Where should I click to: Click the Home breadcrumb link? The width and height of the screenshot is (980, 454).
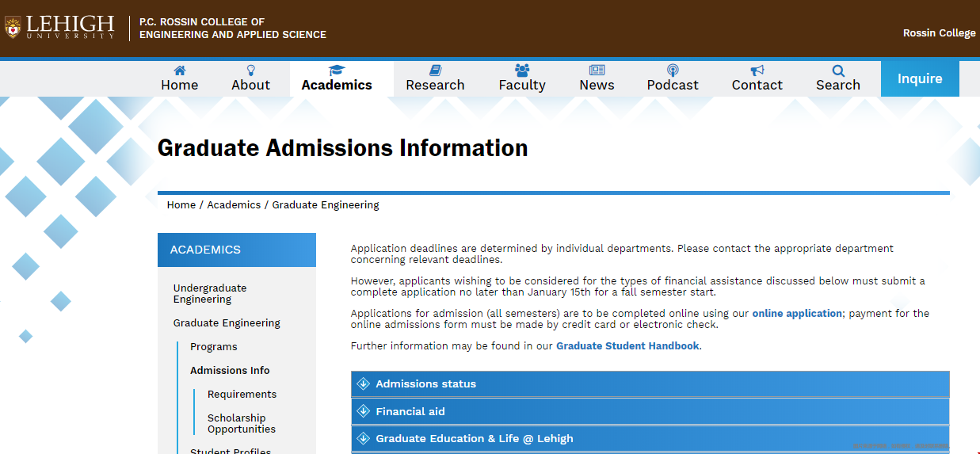tap(181, 205)
